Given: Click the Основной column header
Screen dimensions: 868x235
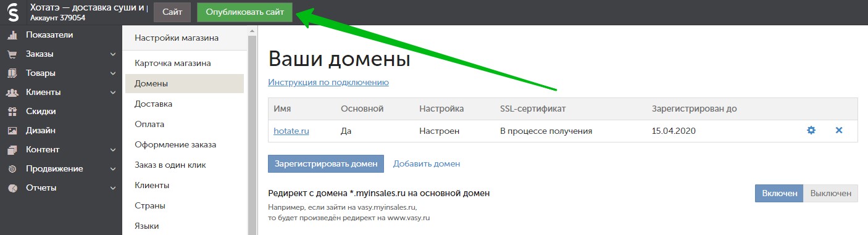Looking at the screenshot, I should pyautogui.click(x=362, y=109).
